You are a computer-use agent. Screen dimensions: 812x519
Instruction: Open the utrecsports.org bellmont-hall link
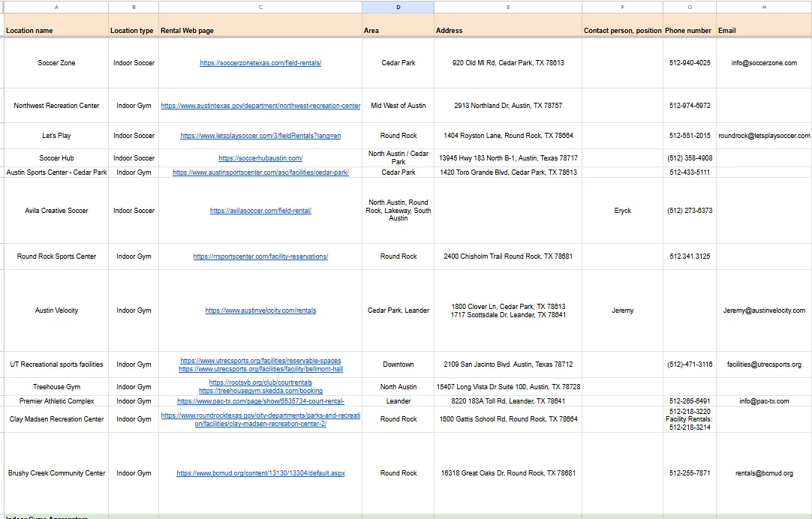coord(260,369)
